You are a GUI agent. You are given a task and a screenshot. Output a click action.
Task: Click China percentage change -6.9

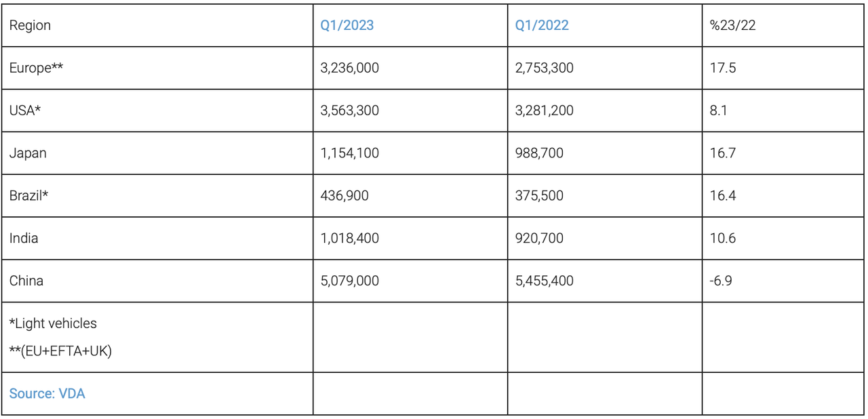coord(721,280)
